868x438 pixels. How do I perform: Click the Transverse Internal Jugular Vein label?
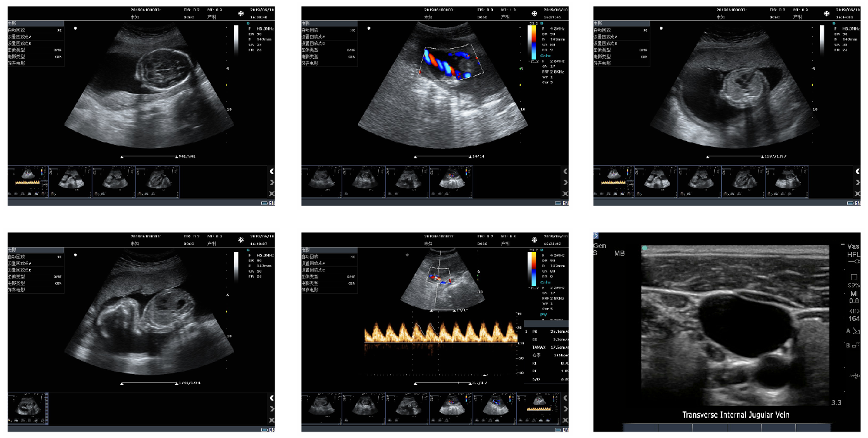click(x=735, y=415)
